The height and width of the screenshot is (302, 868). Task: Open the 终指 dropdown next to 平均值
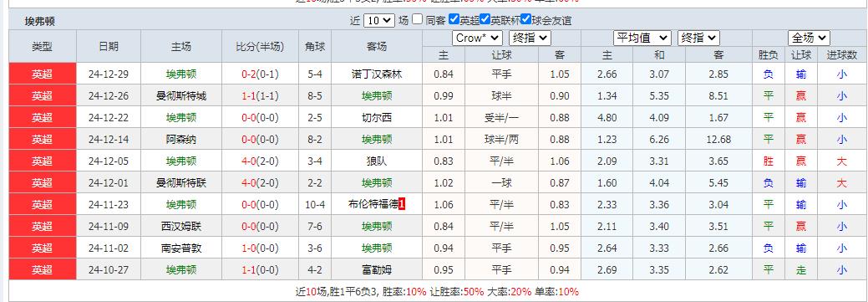698,38
